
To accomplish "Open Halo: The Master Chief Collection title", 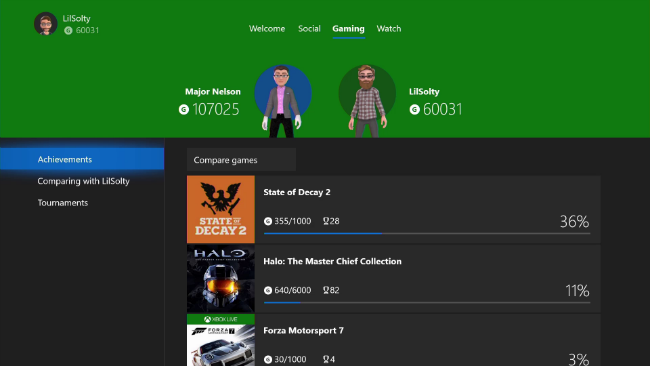I will [x=332, y=262].
